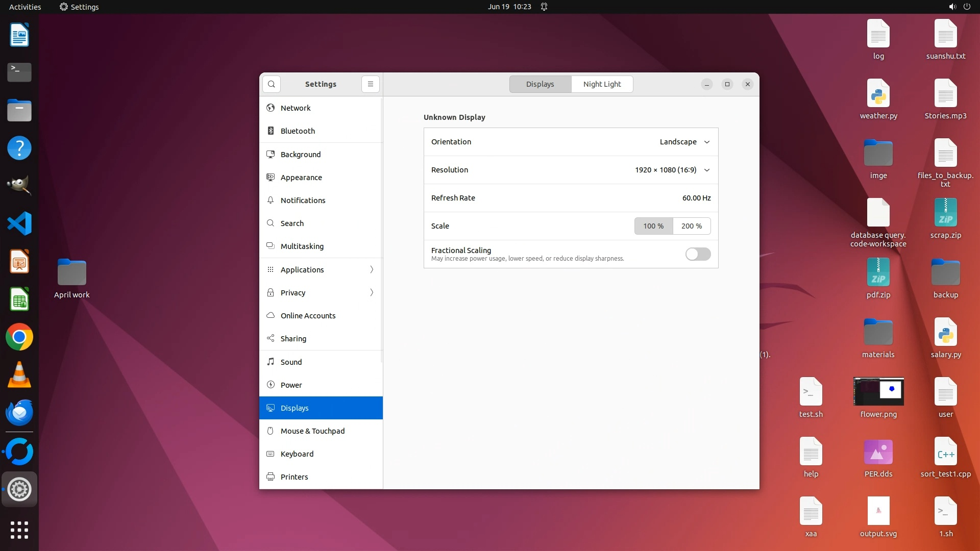Expand the Applications submenu arrow

point(372,270)
